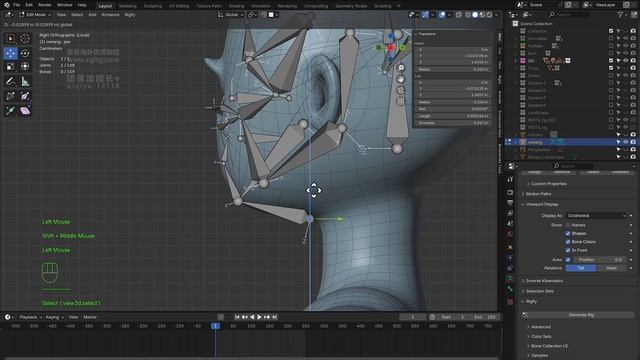Switch to the UV Editing workspace tab
The image size is (640, 360).
(179, 6)
